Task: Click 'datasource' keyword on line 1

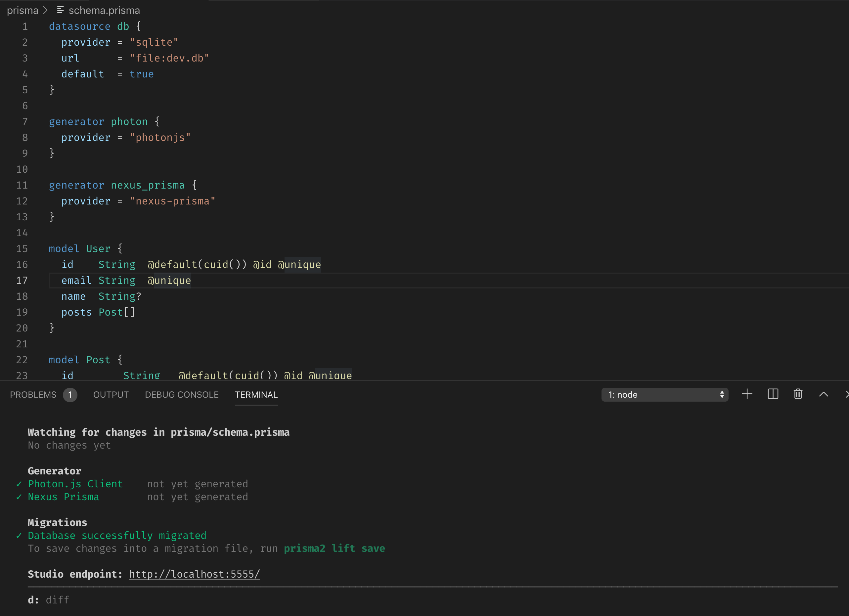Action: tap(79, 26)
